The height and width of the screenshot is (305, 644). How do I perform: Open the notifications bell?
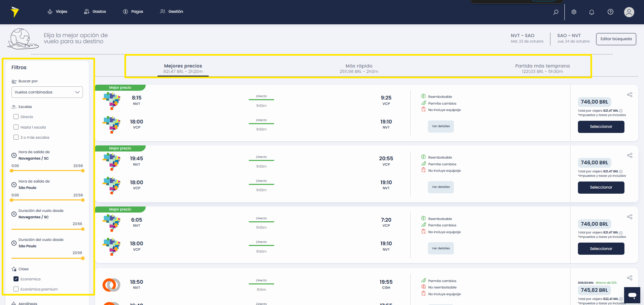[591, 12]
